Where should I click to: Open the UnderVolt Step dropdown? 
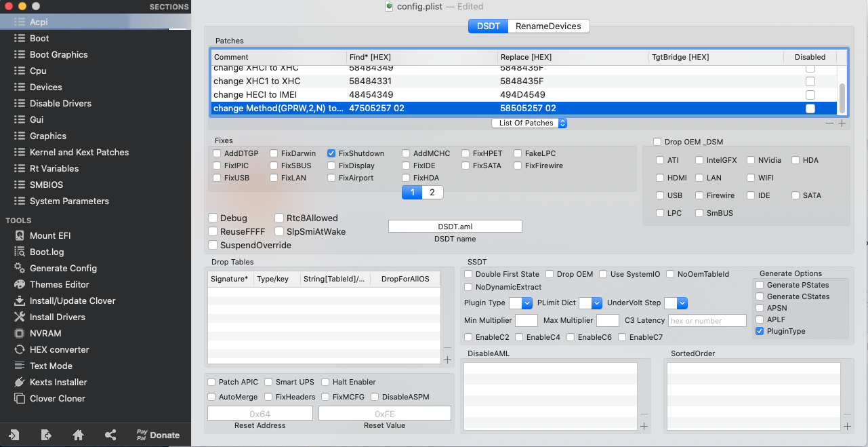[x=676, y=303]
